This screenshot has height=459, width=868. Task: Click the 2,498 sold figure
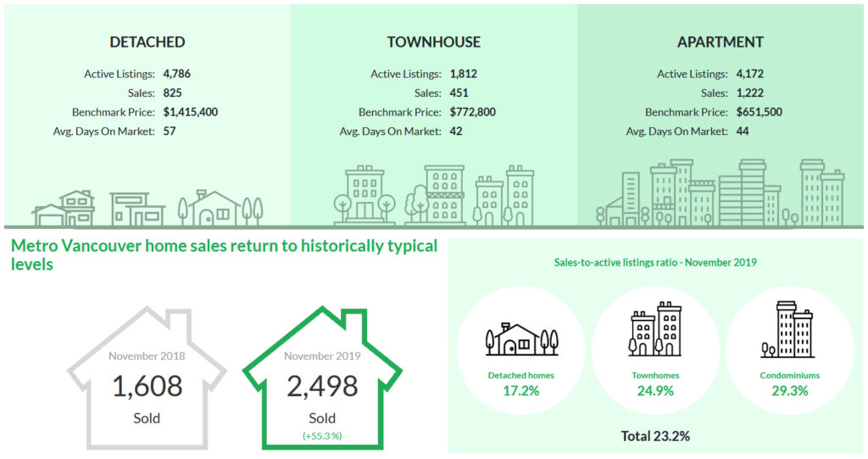(x=322, y=386)
